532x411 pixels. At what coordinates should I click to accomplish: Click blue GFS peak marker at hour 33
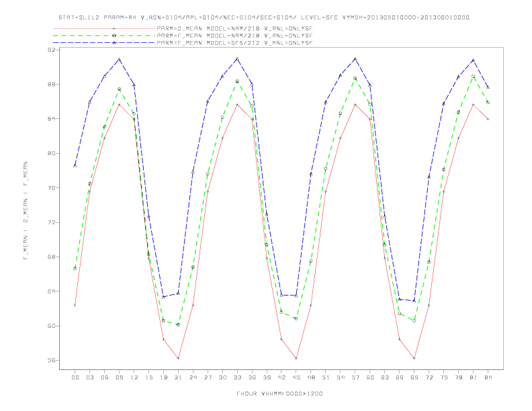[237, 59]
